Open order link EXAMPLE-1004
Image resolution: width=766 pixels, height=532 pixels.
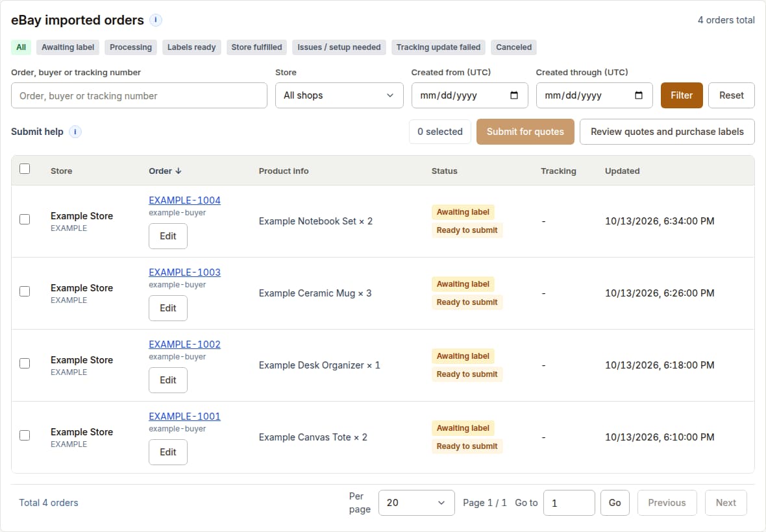point(184,200)
